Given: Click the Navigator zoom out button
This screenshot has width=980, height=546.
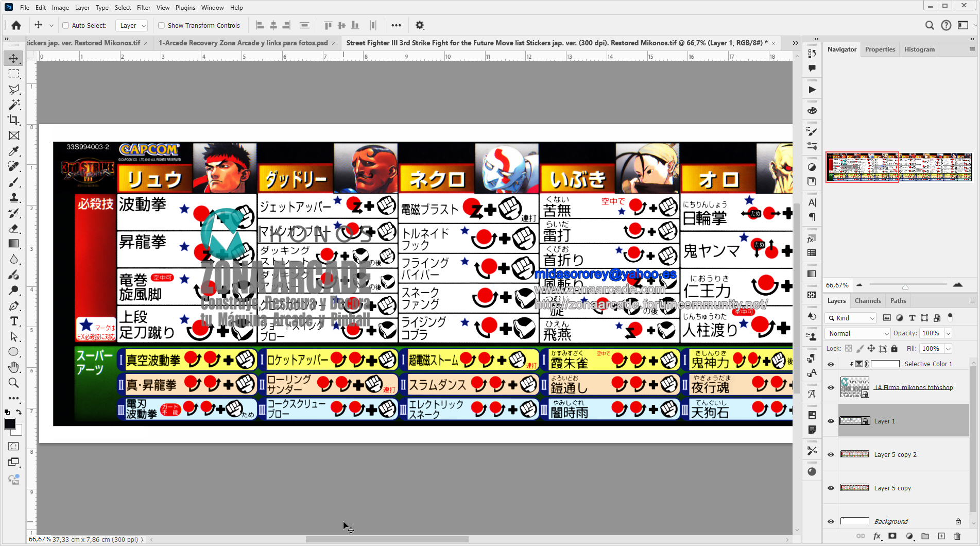Looking at the screenshot, I should (x=859, y=285).
